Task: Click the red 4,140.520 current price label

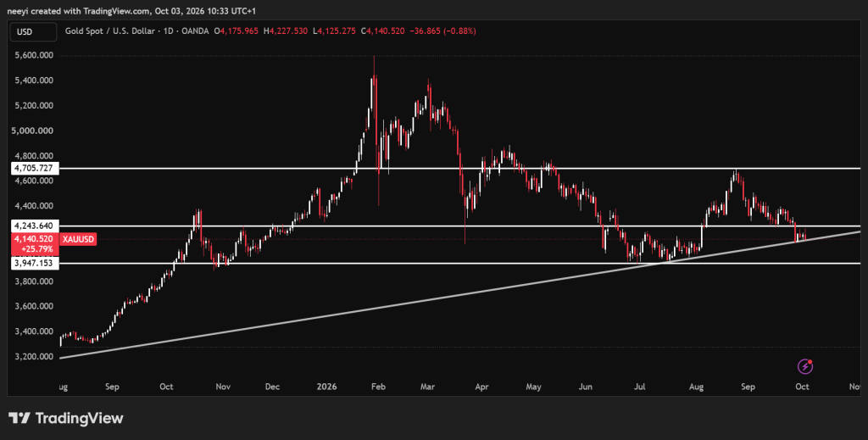Action: pyautogui.click(x=35, y=239)
